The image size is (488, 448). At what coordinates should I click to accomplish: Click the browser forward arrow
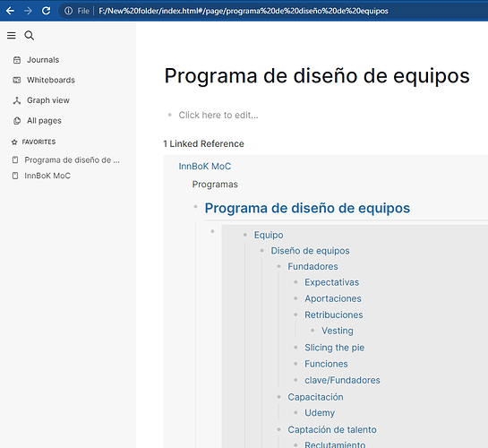(28, 11)
